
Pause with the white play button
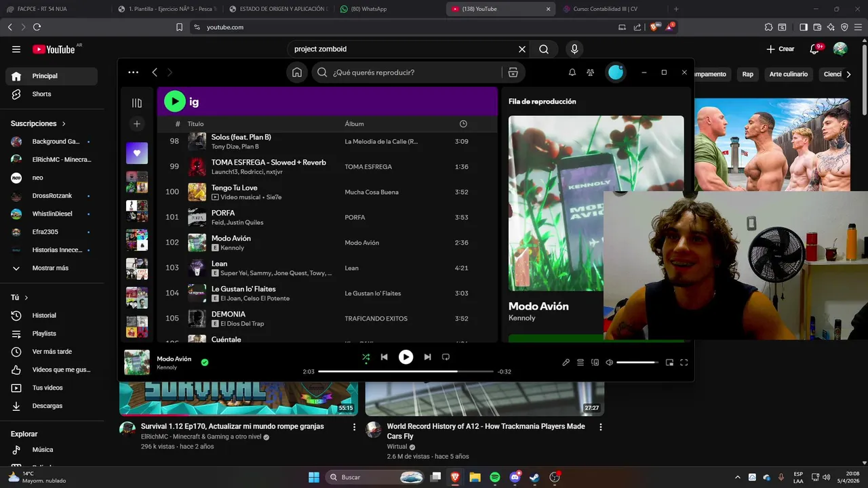coord(406,357)
